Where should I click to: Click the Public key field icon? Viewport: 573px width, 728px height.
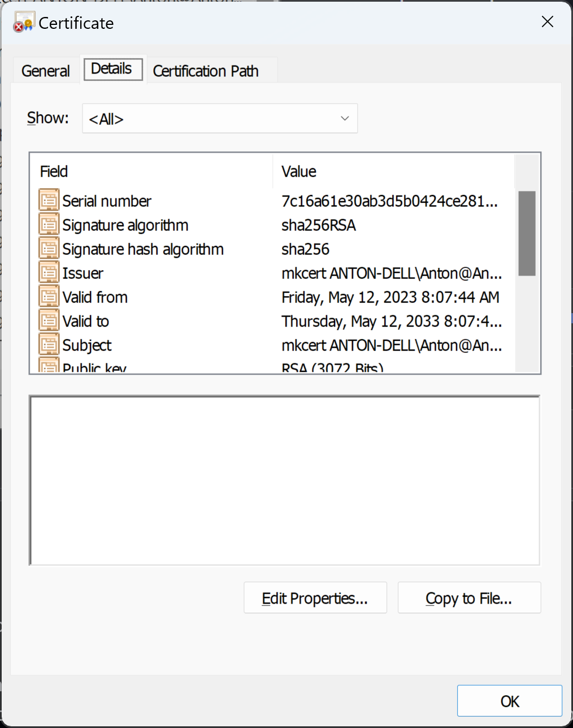(x=49, y=365)
